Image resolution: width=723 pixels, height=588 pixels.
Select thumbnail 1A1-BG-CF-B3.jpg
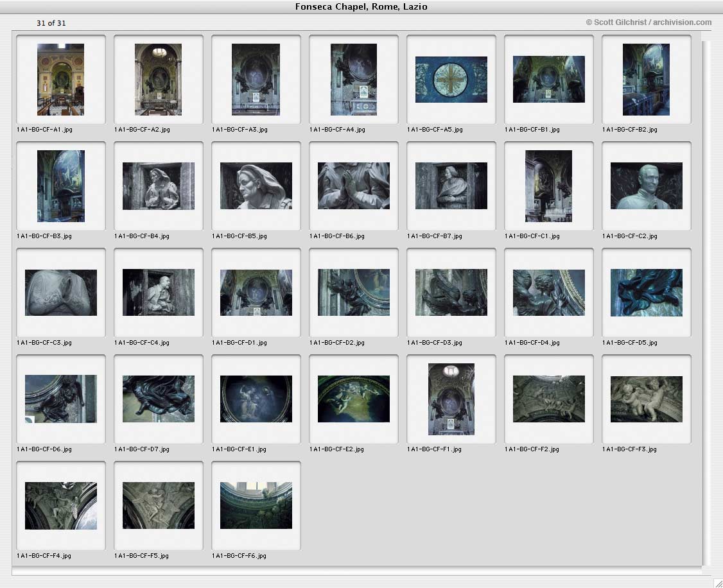61,186
